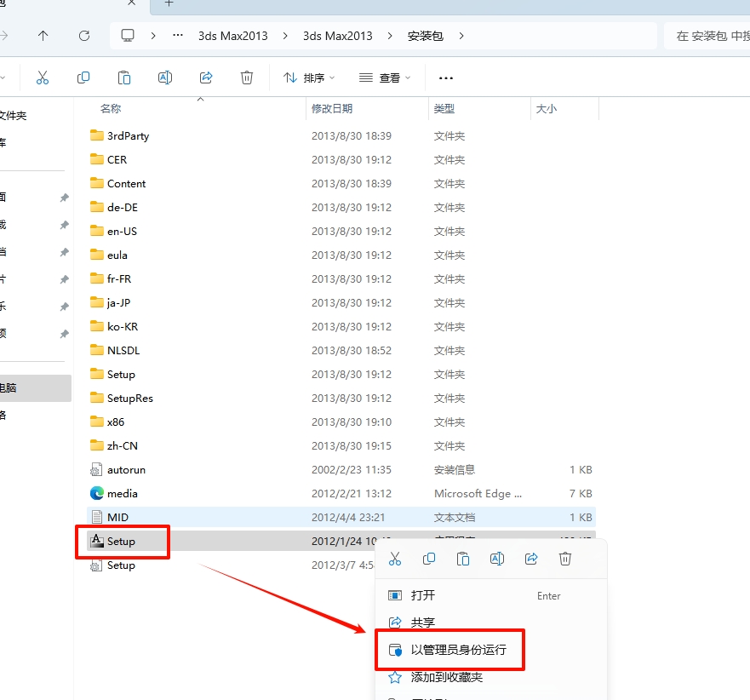This screenshot has width=750, height=700.
Task: Open the 查看 view dropdown
Action: (x=385, y=77)
